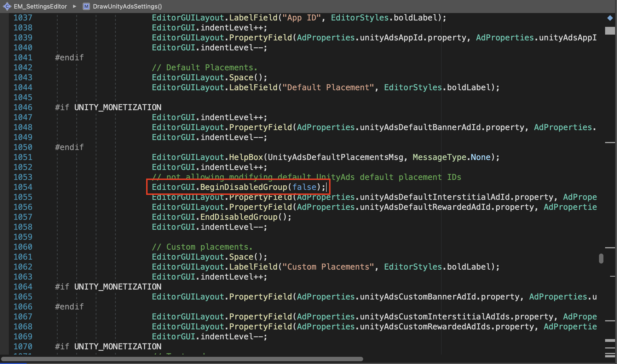Viewport: 617px width, 364px height.
Task: Click the "Custom Placements" string literal
Action: 328,267
